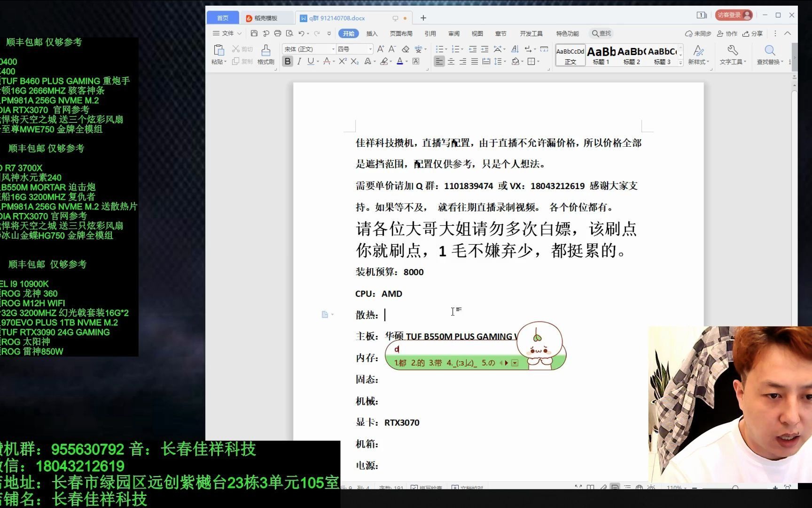Click the 协作 collaborate button
The image size is (812, 508).
click(x=727, y=33)
